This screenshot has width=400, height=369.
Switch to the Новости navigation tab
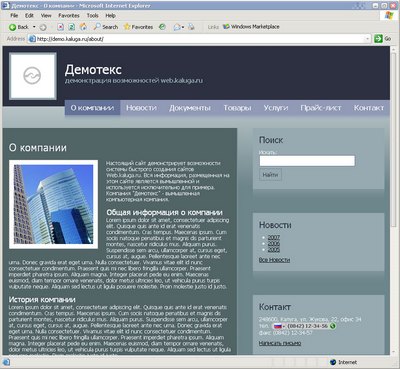(x=141, y=108)
